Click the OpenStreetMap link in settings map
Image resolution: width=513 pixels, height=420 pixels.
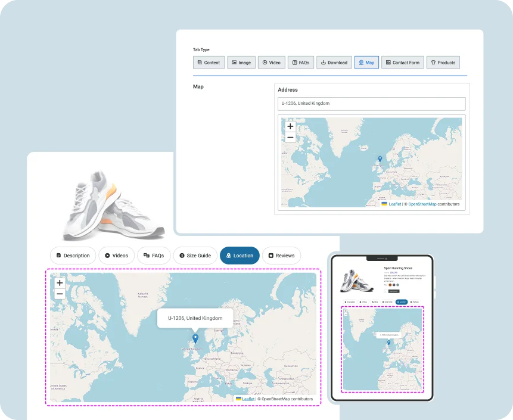[x=422, y=204]
